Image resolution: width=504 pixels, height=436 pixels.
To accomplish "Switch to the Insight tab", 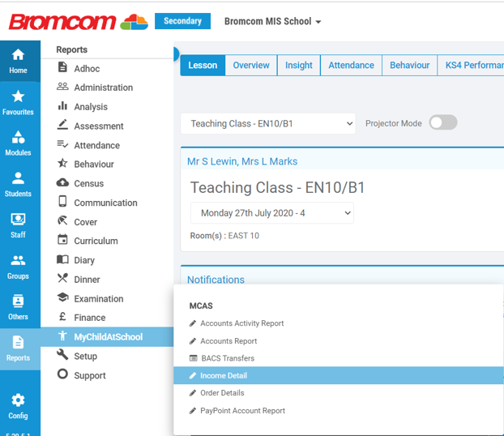I will click(299, 66).
